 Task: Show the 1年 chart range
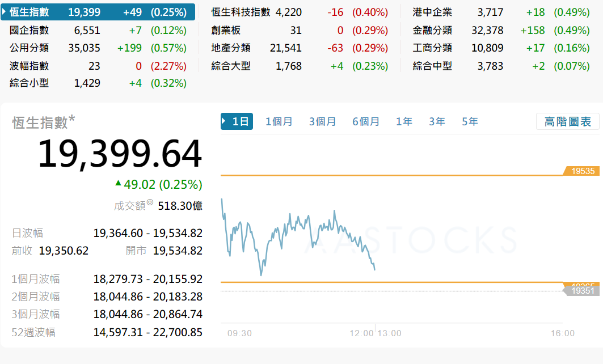[x=404, y=121]
